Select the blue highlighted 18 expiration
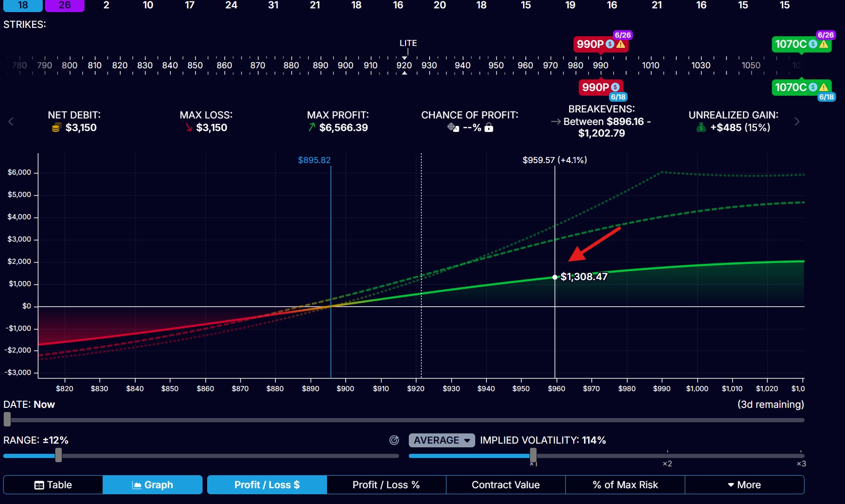This screenshot has height=504, width=845. (x=23, y=5)
